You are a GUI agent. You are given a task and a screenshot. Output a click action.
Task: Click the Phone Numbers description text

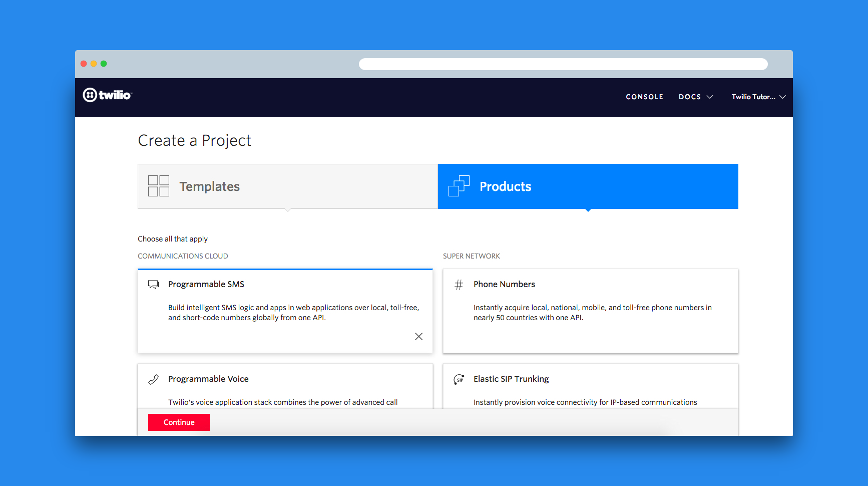[593, 313]
